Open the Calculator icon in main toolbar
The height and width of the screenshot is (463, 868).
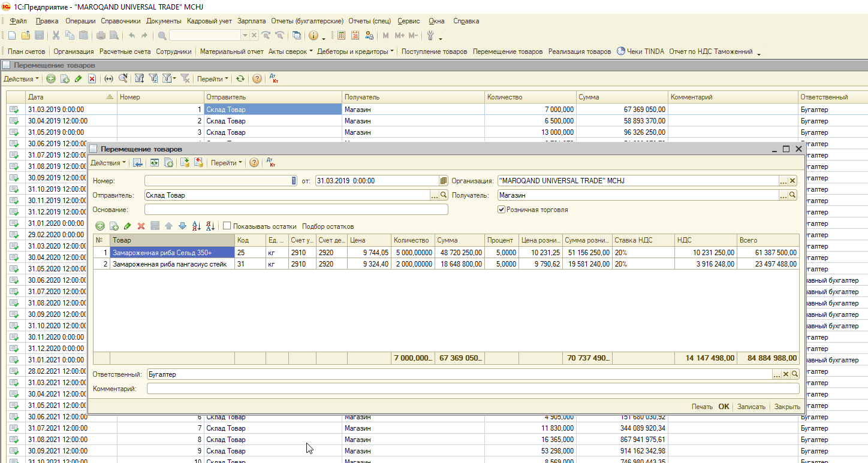pyautogui.click(x=341, y=35)
